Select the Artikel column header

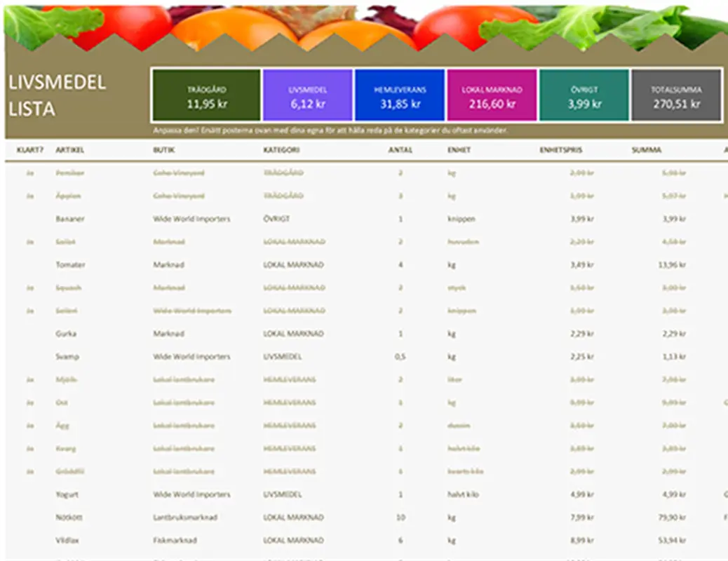coord(70,150)
